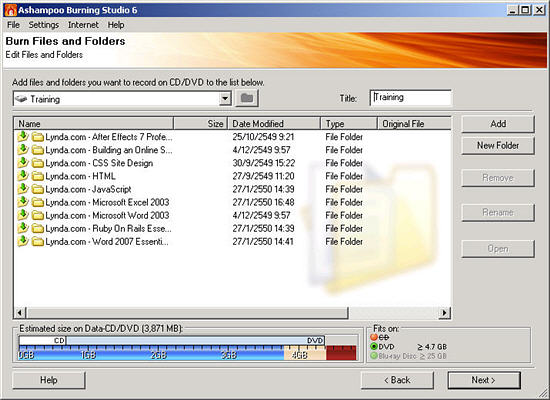550x400 pixels.
Task: Click the Rename button
Action: [498, 213]
